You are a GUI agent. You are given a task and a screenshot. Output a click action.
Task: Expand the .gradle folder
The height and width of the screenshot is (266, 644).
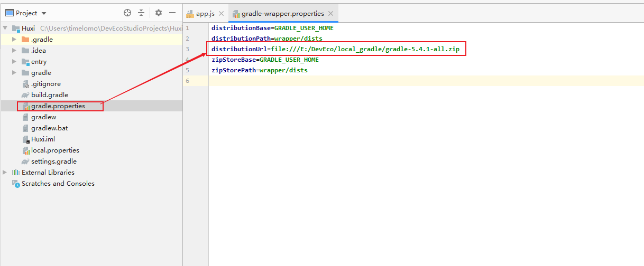pyautogui.click(x=15, y=39)
